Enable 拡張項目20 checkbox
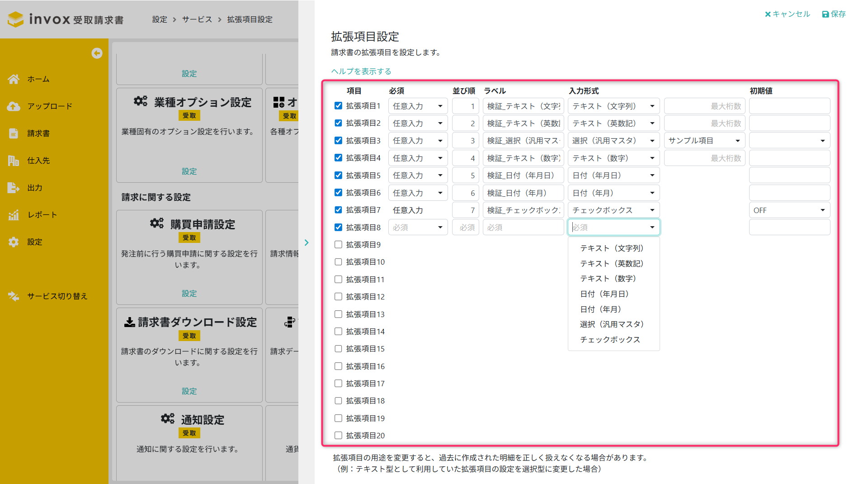 pyautogui.click(x=338, y=436)
